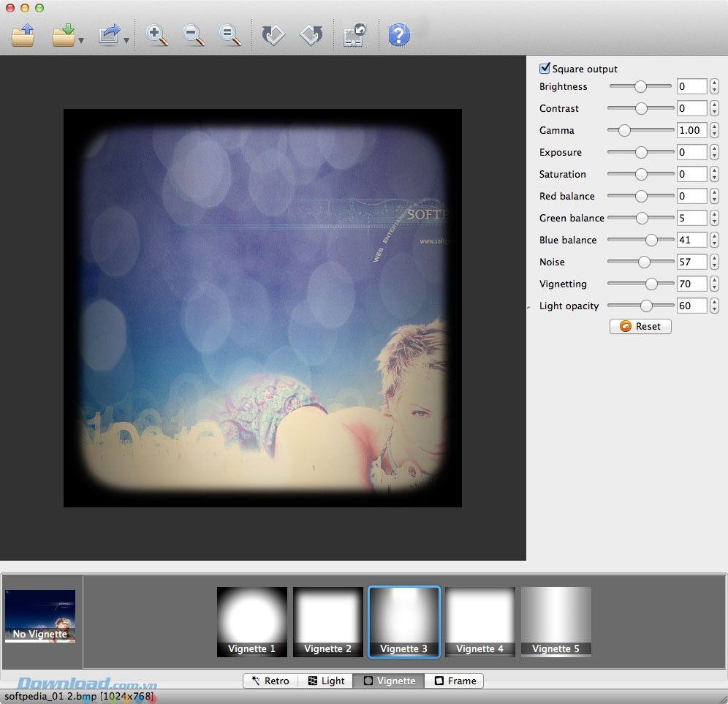Click the open image folder icon
This screenshot has width=728, height=704.
tap(23, 35)
